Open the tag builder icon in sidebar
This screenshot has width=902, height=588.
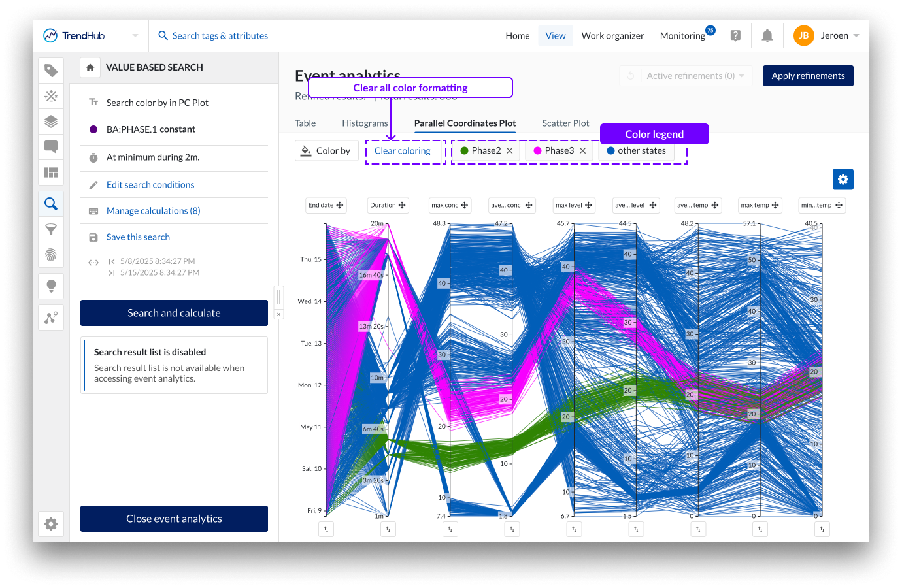coord(51,71)
